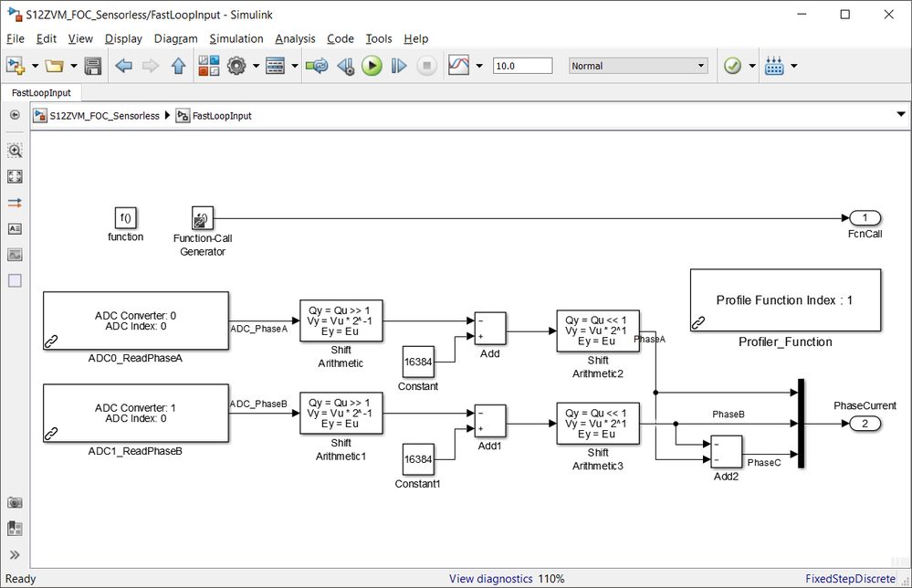Click FixedStepDiscrete solver link

click(x=850, y=579)
